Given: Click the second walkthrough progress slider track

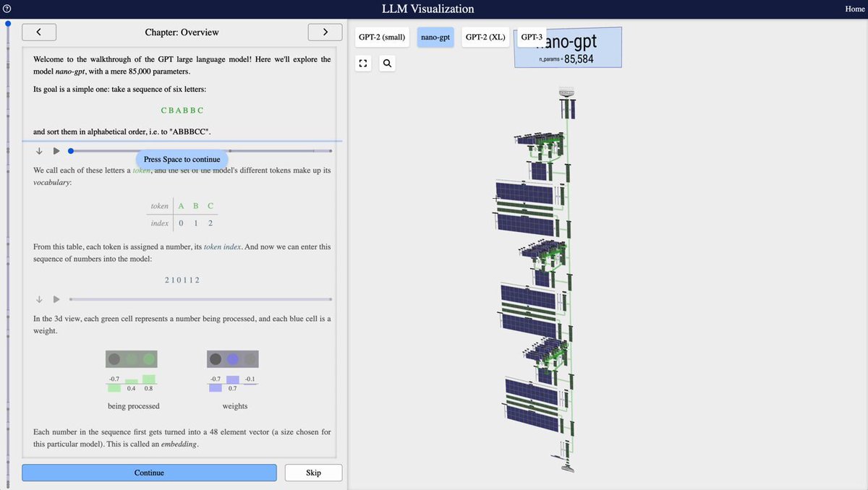Looking at the screenshot, I should coord(200,299).
